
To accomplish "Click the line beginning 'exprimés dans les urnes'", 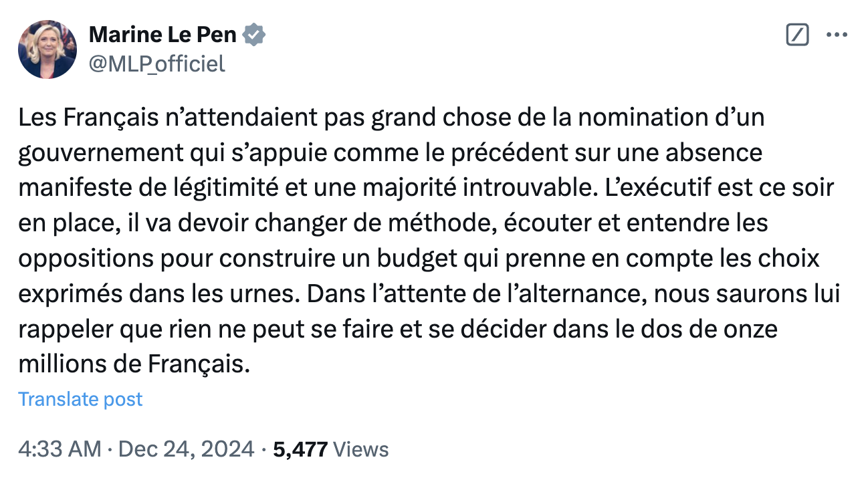I will point(429,292).
